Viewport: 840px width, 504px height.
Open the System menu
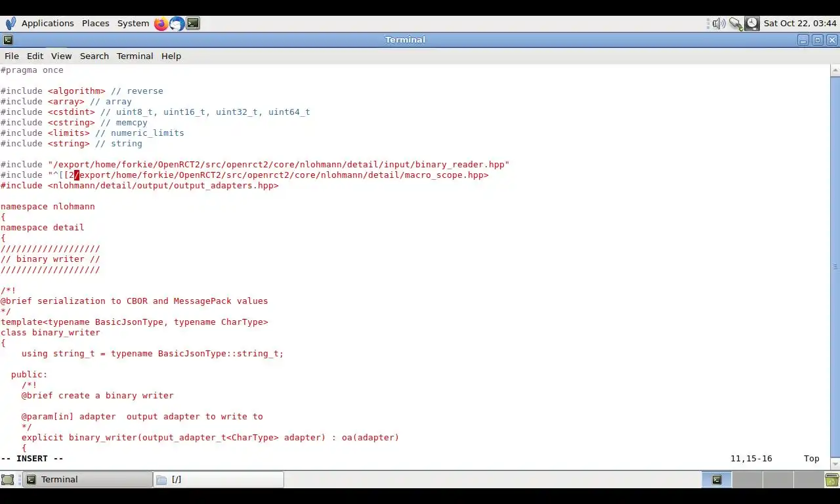point(133,24)
